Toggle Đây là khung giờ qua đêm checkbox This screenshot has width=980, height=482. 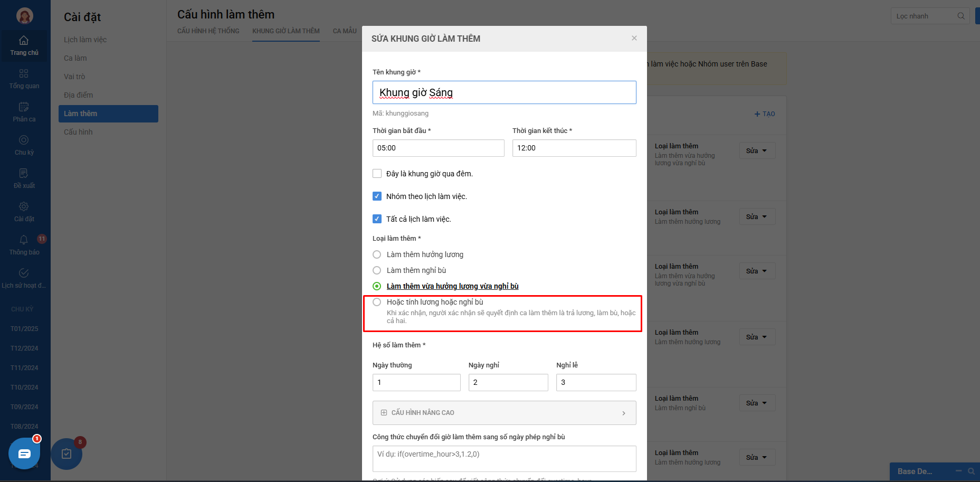pyautogui.click(x=377, y=174)
